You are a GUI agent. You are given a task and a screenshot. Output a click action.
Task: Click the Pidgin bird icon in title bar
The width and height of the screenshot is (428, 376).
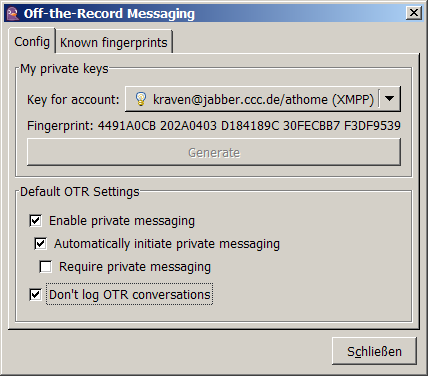tap(13, 14)
